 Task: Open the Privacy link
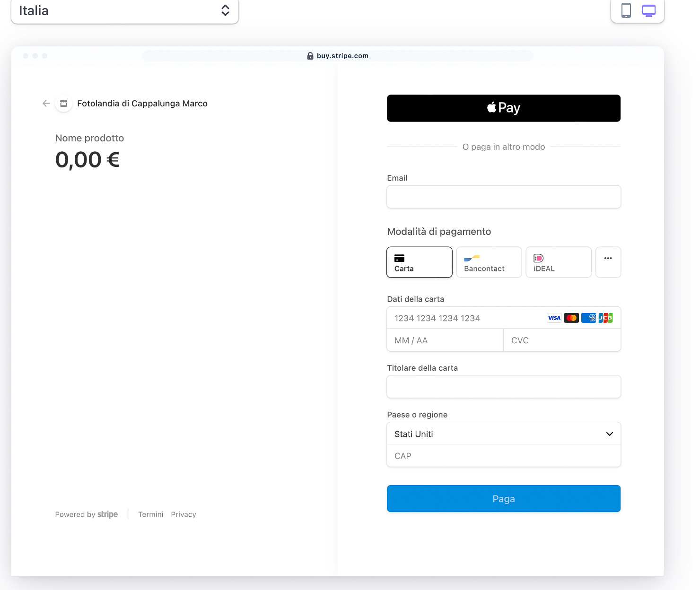[x=184, y=514]
